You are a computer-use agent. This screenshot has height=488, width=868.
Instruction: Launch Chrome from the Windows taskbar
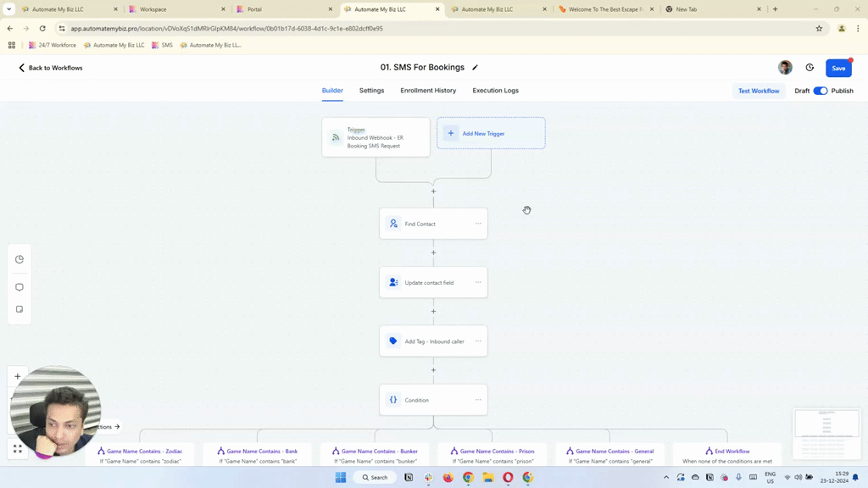467,477
